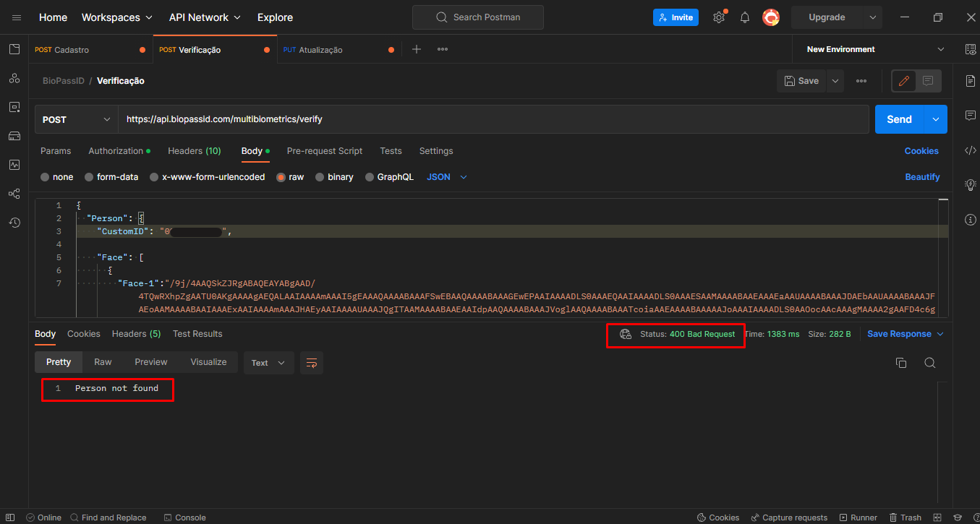Open the hamburger menu icon
This screenshot has width=980, height=524.
click(x=17, y=17)
